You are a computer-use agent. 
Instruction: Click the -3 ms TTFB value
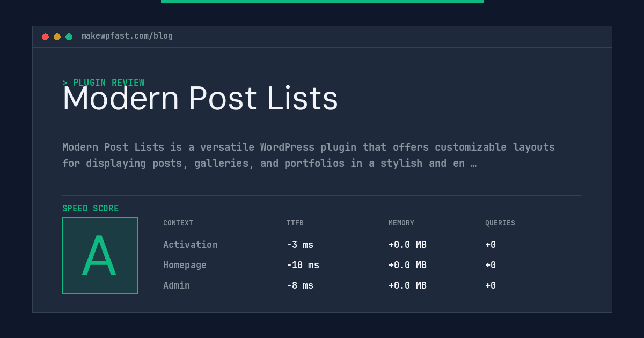tap(300, 245)
